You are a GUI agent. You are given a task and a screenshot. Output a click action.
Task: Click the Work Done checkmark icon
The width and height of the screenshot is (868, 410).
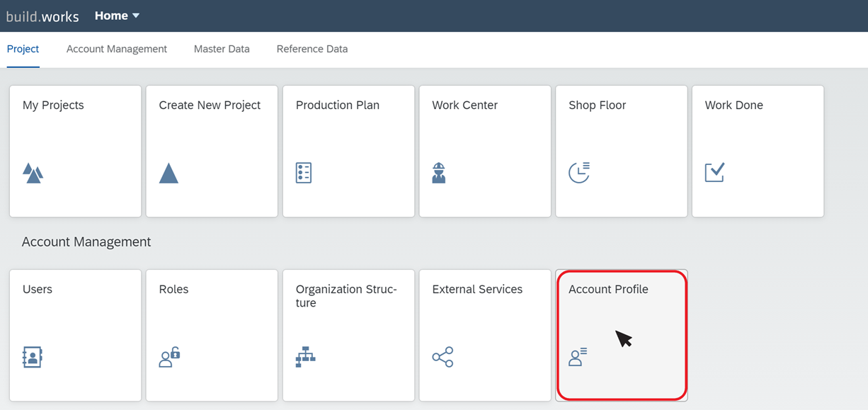tap(714, 173)
